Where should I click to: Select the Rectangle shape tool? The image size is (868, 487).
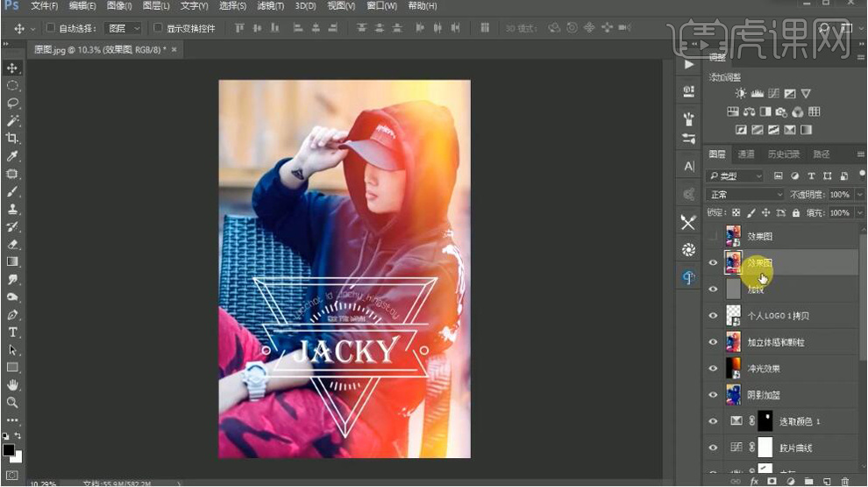coord(12,368)
